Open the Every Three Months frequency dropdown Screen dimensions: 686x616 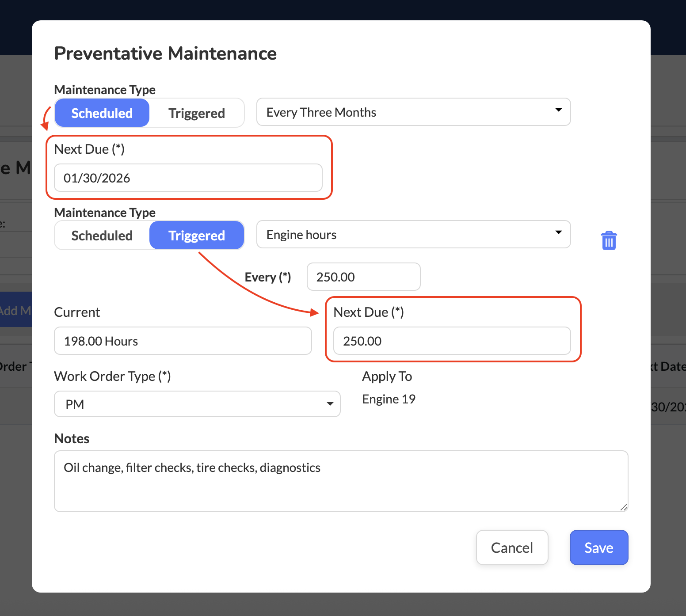[413, 112]
